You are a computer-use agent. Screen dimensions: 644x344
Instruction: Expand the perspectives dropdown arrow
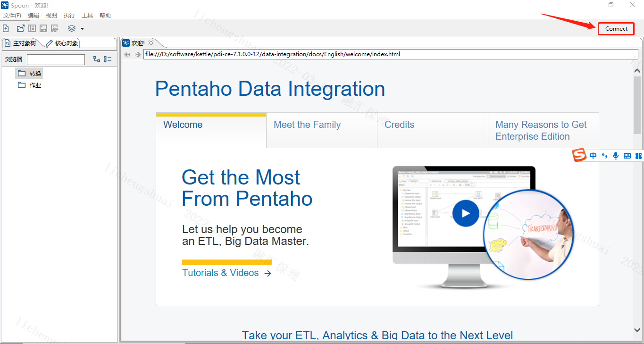(x=82, y=29)
